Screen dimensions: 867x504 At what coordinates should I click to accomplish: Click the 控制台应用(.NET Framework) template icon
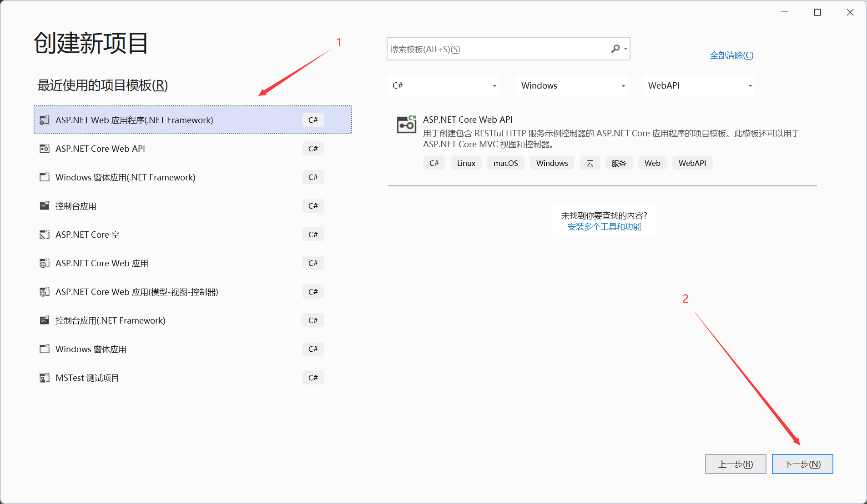pos(44,320)
